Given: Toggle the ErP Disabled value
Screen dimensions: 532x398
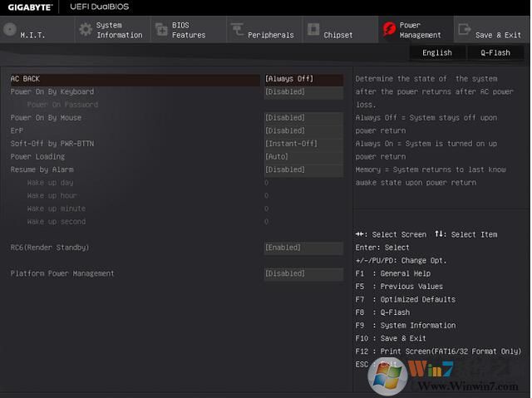Looking at the screenshot, I should 303,130.
